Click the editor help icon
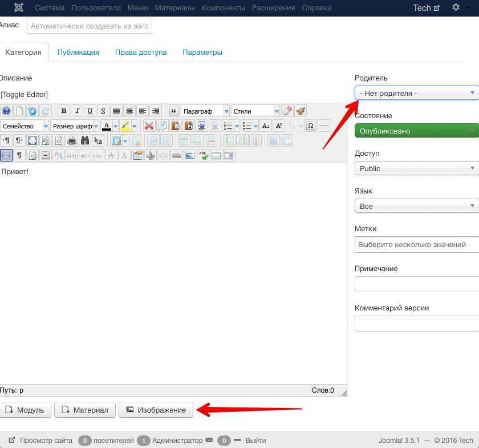The width and height of the screenshot is (479, 448). (6, 111)
